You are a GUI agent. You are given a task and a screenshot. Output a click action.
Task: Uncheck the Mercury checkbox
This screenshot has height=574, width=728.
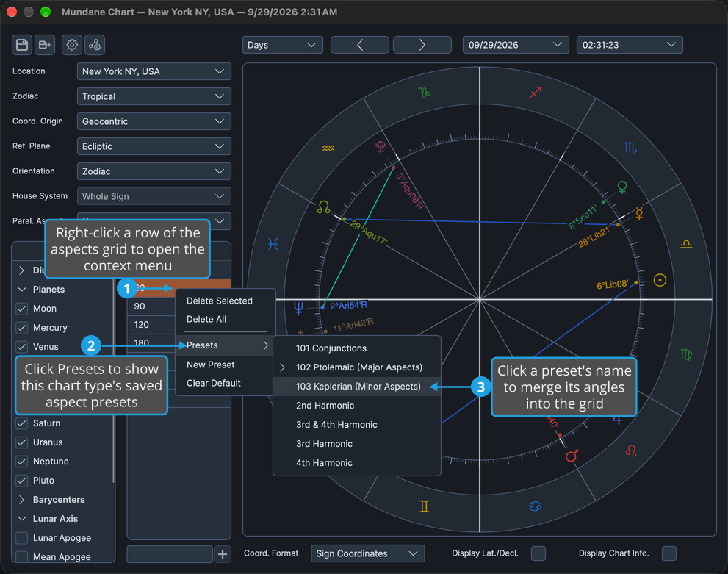tap(22, 328)
